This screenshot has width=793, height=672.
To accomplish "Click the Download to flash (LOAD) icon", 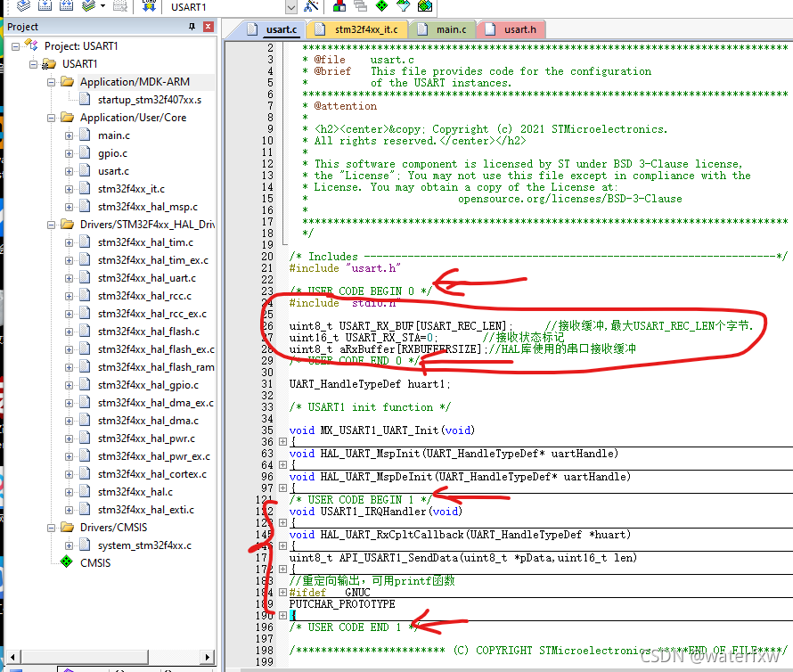I will pos(149,5).
